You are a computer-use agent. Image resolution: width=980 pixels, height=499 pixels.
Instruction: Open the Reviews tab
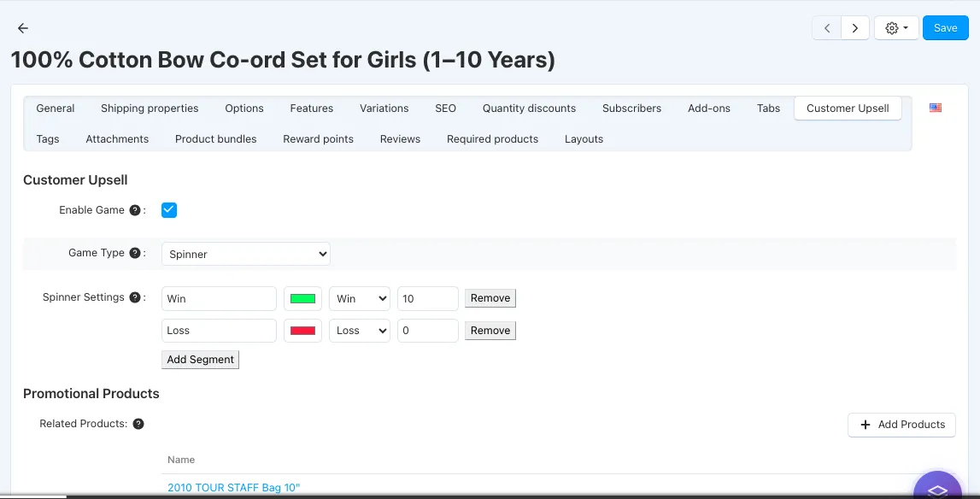[400, 138]
